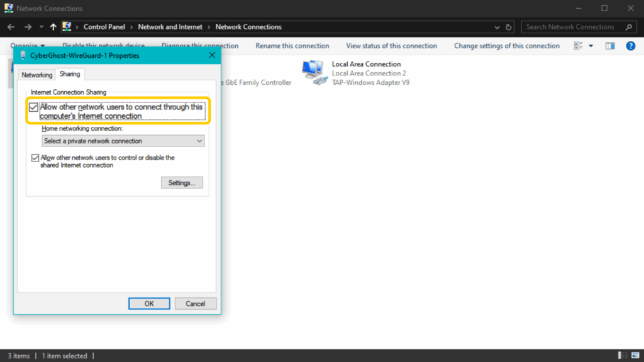
Task: Click the 1 item selected status text
Action: (x=65, y=356)
